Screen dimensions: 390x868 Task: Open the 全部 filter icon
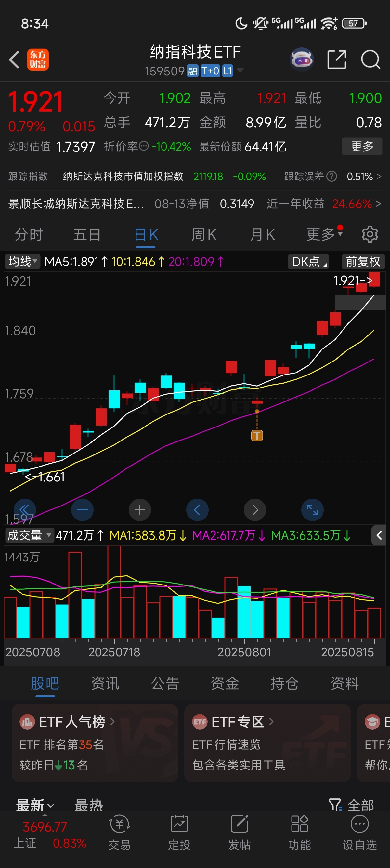point(335,805)
